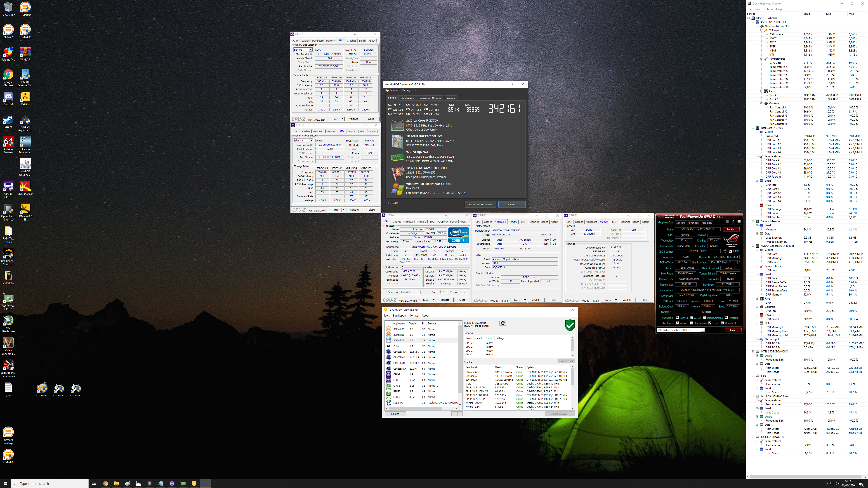Screen dimensions: 868x488
Task: Open the Tools dropdown arrow in top CPU-Z
Action: tap(342, 119)
